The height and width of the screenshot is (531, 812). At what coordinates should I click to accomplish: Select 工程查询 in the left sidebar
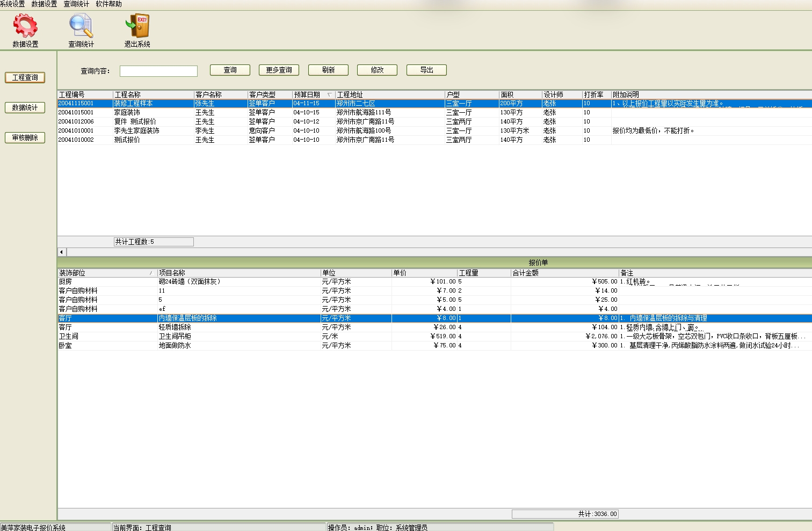(25, 77)
